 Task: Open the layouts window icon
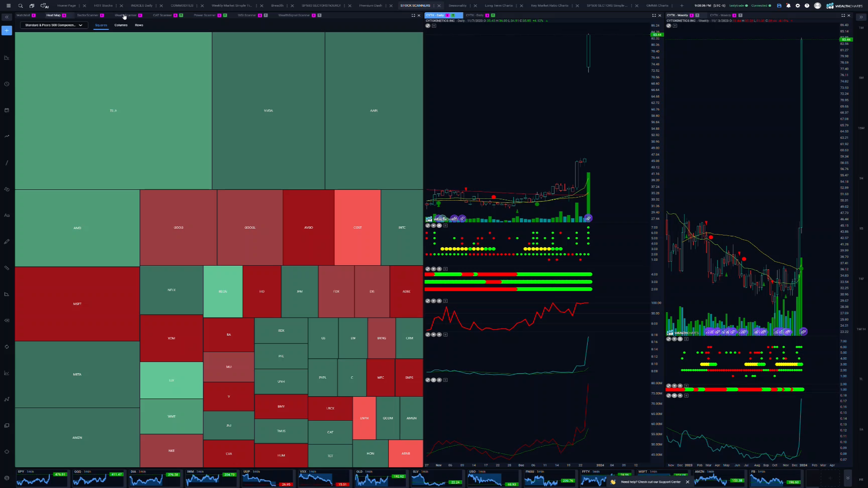(x=32, y=6)
